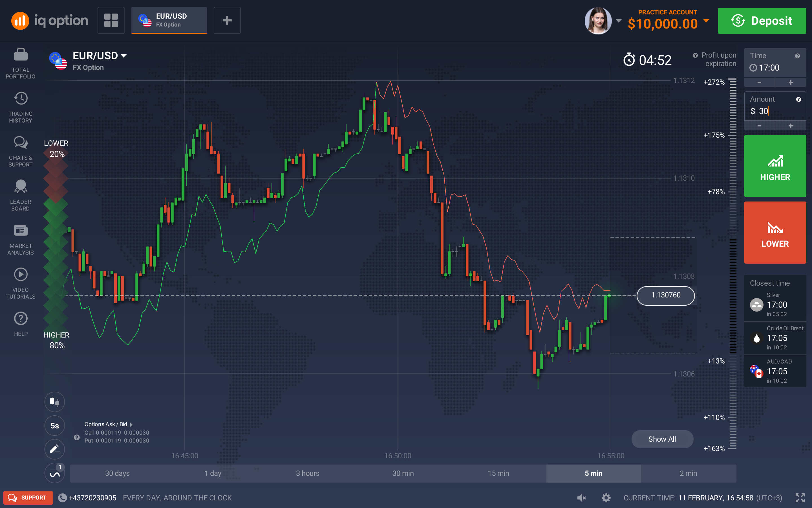The height and width of the screenshot is (508, 812).
Task: Buy LOWER option
Action: (775, 233)
